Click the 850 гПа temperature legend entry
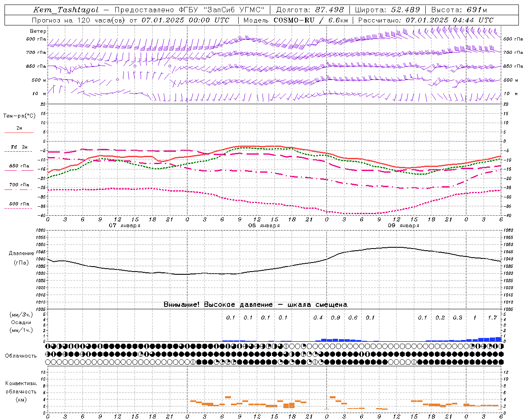 (19, 166)
